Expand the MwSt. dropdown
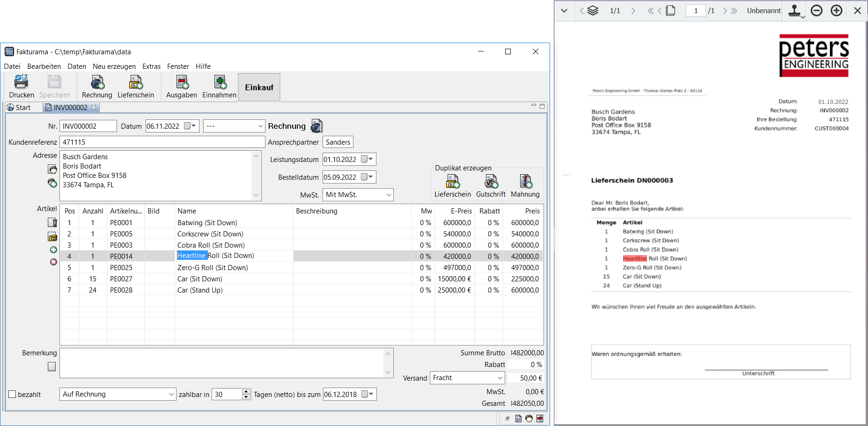Screen dimensions: 868x426 click(x=388, y=195)
